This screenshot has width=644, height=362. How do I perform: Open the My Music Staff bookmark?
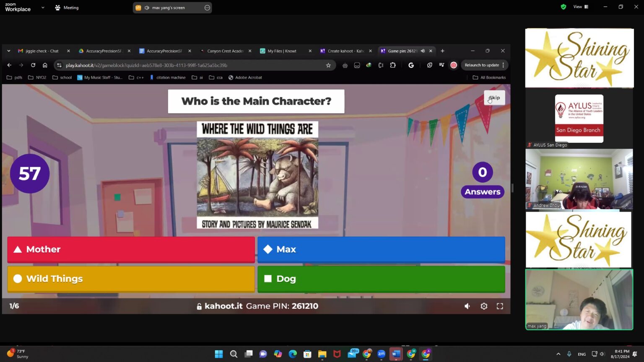(100, 78)
